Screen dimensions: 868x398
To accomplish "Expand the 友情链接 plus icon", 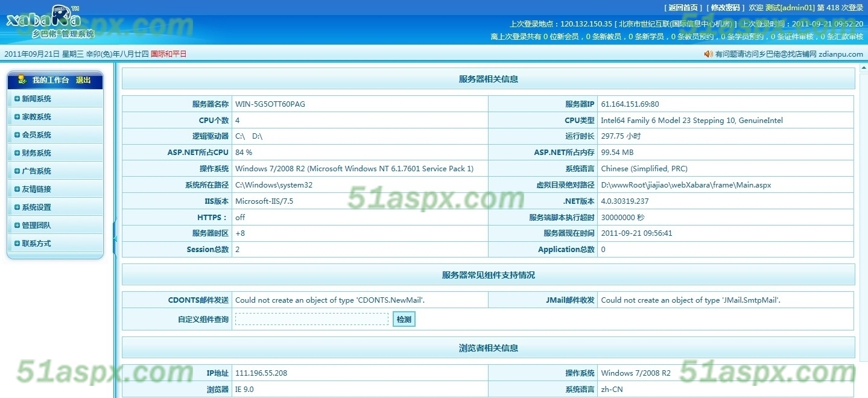I will [17, 189].
